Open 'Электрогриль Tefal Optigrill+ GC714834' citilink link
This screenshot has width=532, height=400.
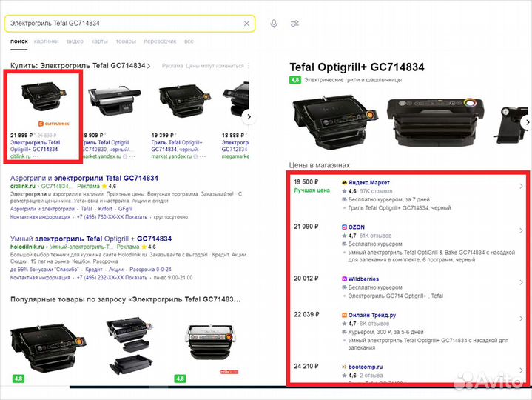coord(35,146)
